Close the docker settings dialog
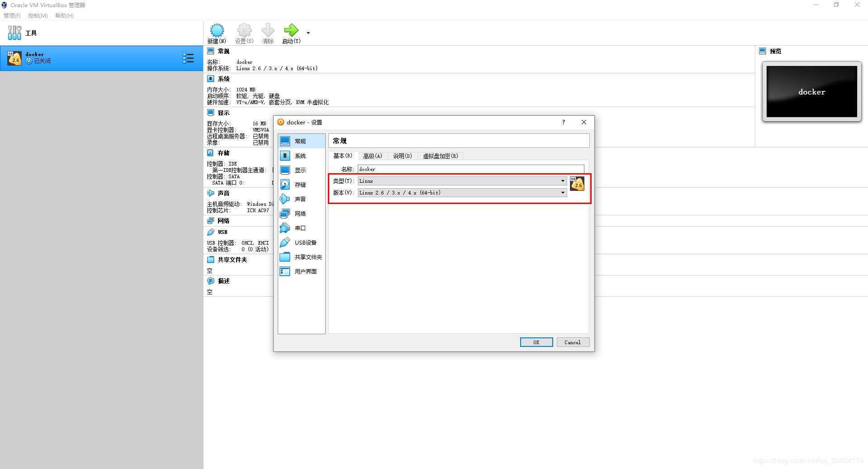This screenshot has width=868, height=469. (x=584, y=122)
